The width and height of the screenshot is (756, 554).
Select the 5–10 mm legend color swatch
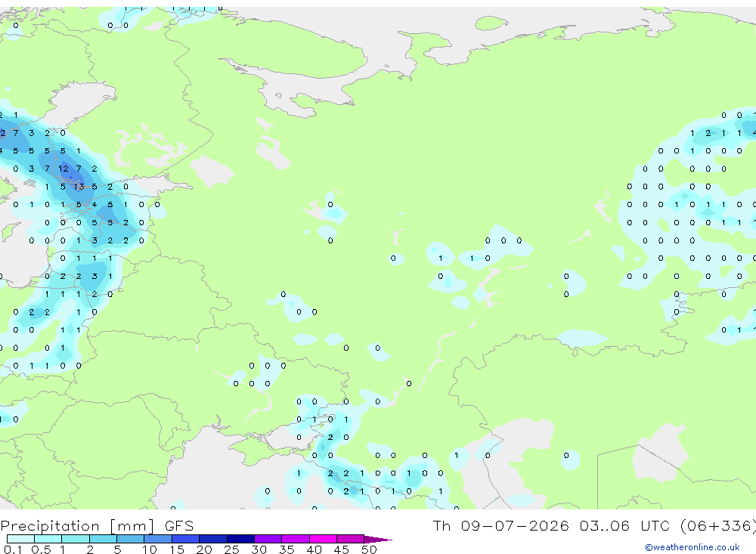[x=131, y=539]
